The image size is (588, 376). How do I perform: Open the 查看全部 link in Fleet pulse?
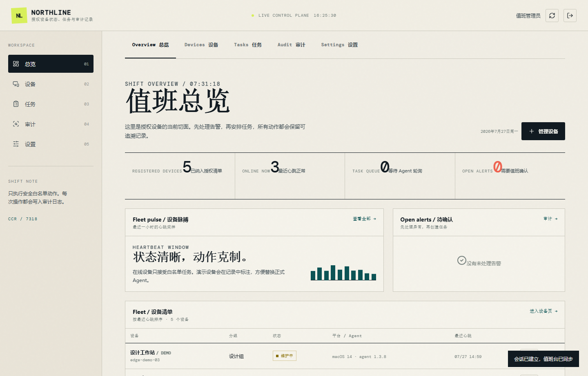[x=364, y=219]
